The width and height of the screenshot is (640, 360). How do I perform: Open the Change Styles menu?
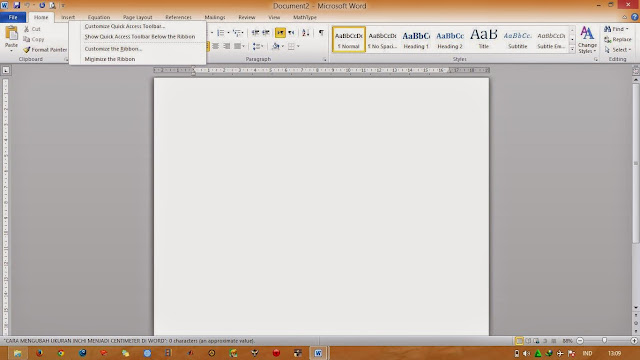587,40
